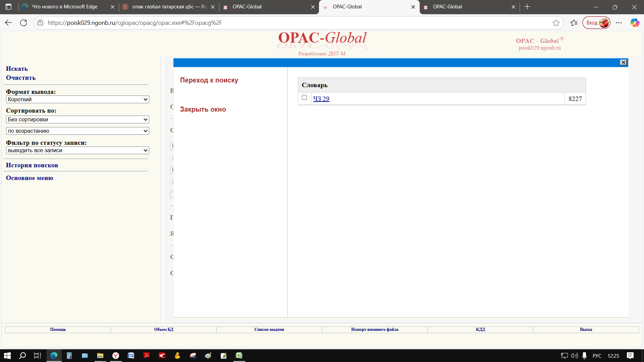The height and width of the screenshot is (362, 644).
Task: Click Искать to run search
Action: 17,69
